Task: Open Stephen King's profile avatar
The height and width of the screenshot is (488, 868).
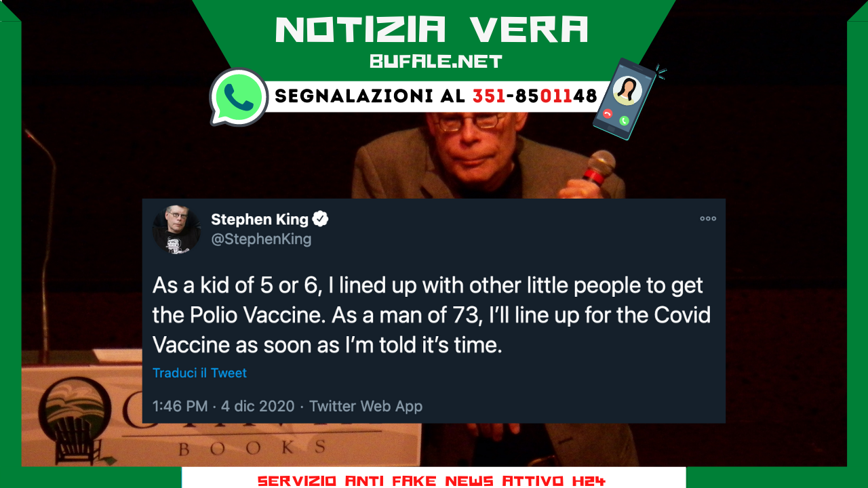Action: 176,230
